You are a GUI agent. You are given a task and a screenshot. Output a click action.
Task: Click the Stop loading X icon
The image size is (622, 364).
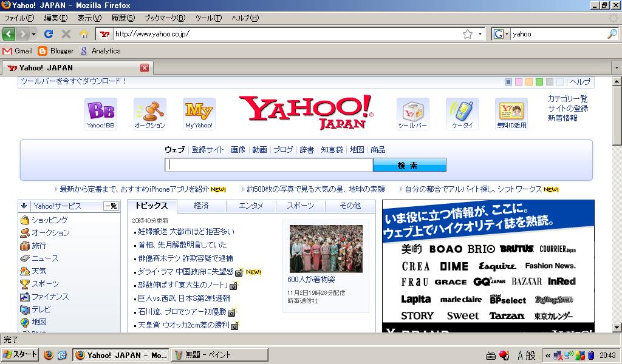66,34
